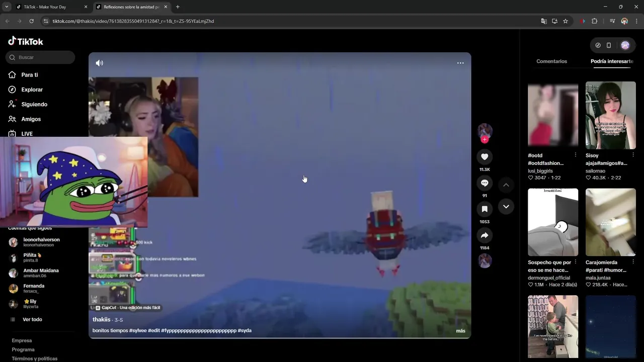The height and width of the screenshot is (362, 644).
Task: Switch to the Comentarios tab
Action: click(x=551, y=61)
